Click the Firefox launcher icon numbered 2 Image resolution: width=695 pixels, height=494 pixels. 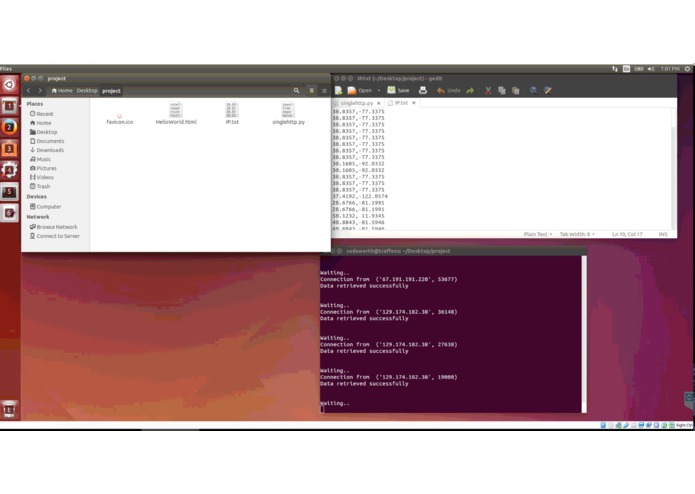pyautogui.click(x=9, y=127)
